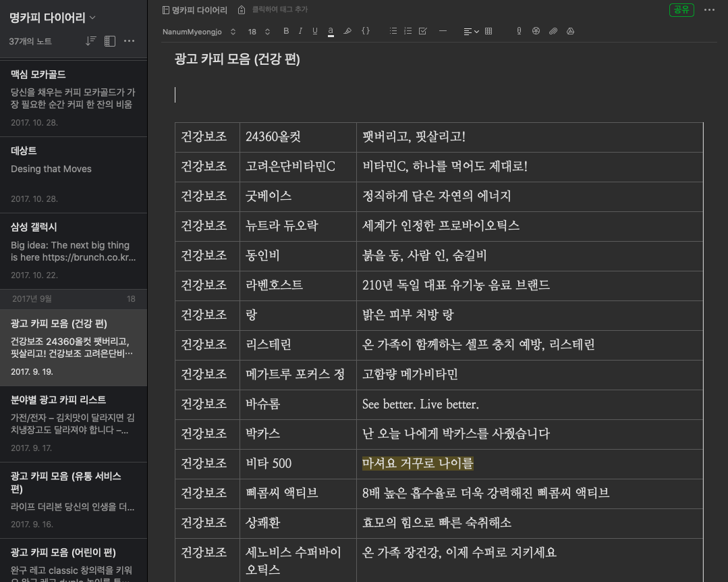
Task: Toggle bold formatting in the toolbar
Action: point(285,31)
